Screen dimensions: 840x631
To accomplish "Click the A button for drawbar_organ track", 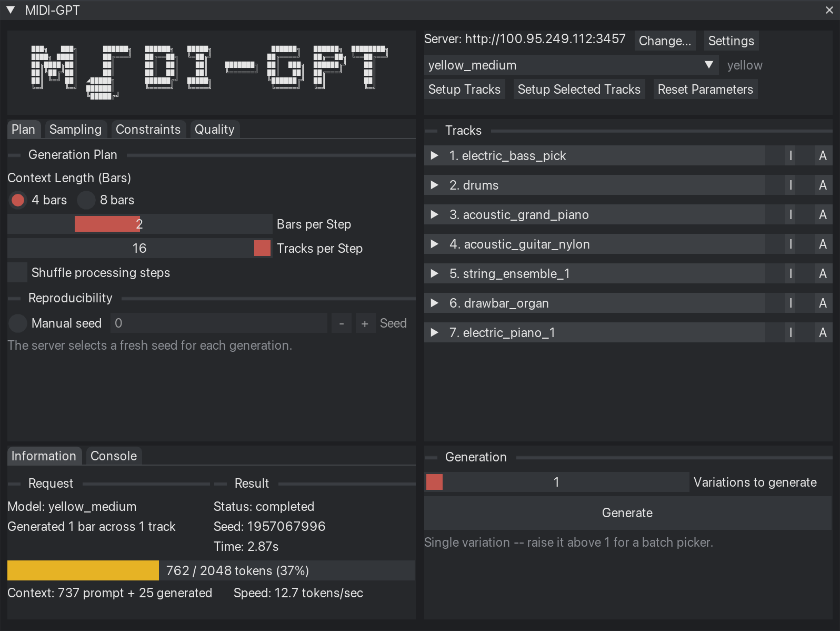I will pos(823,303).
